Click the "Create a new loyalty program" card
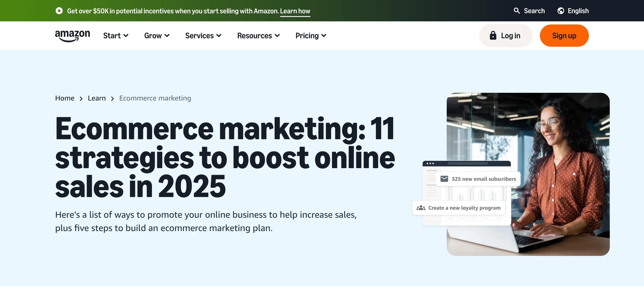Screen dimensions: 644x306 click(459, 208)
